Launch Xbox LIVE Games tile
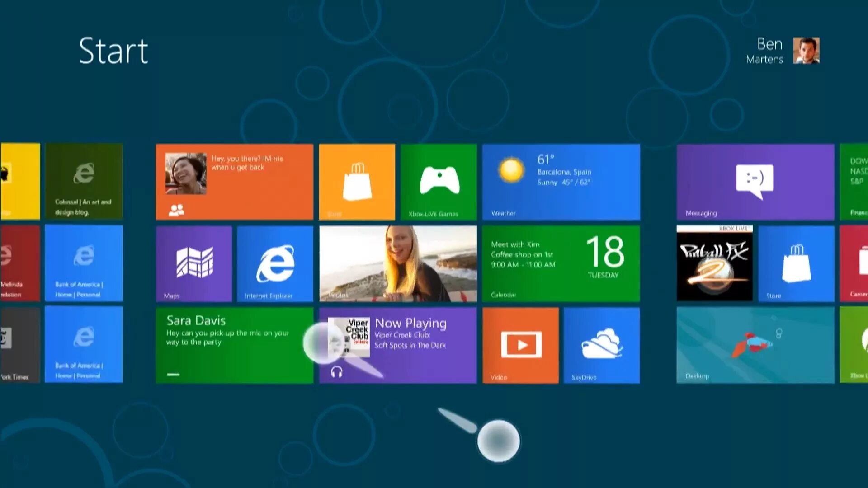This screenshot has width=868, height=488. [439, 182]
